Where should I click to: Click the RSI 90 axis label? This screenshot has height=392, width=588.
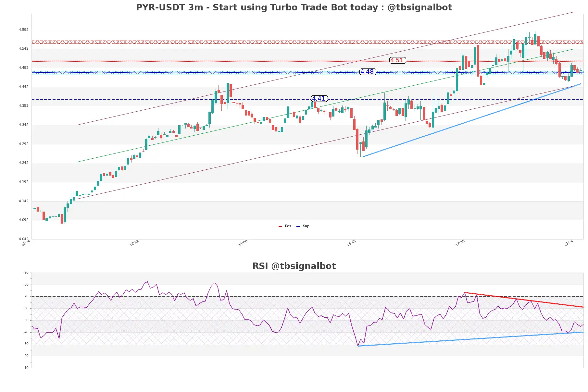pyautogui.click(x=27, y=273)
